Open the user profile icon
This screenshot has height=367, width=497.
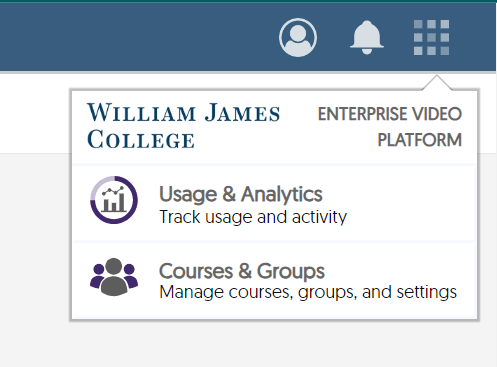click(x=298, y=37)
